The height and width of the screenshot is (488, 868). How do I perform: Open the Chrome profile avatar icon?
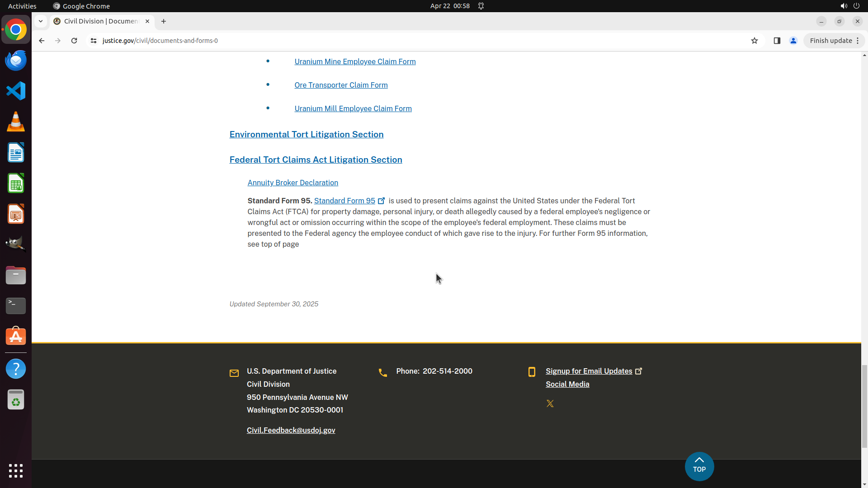click(793, 41)
